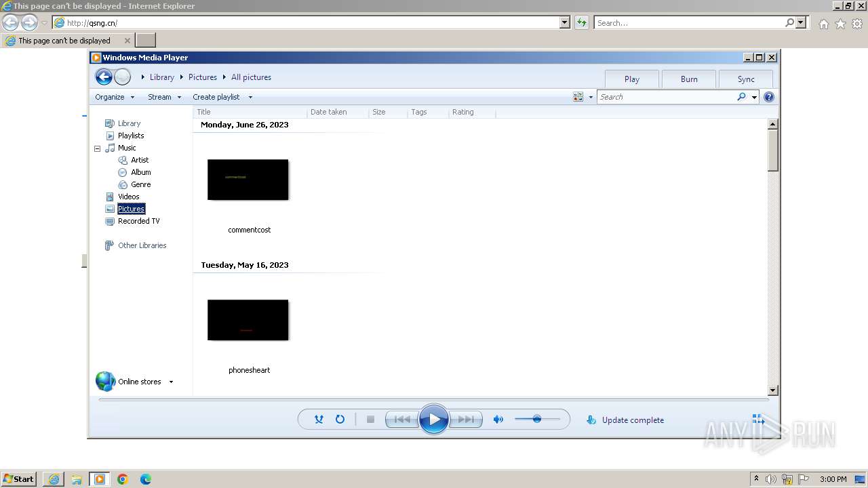Collapse the Music tree node
The image size is (868, 488).
pos(97,148)
